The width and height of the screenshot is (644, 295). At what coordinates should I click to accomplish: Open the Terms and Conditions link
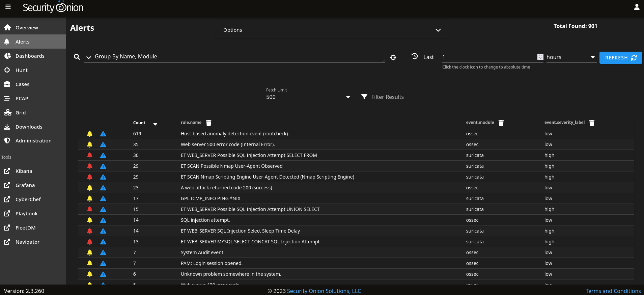click(613, 291)
